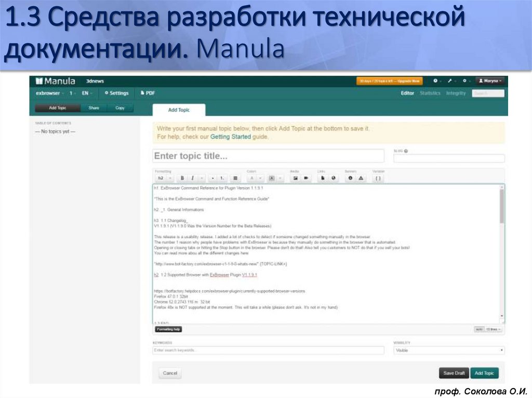Toggle italic formatting in the editor toolbar
Image resolution: width=532 pixels, height=398 pixels.
pos(193,177)
